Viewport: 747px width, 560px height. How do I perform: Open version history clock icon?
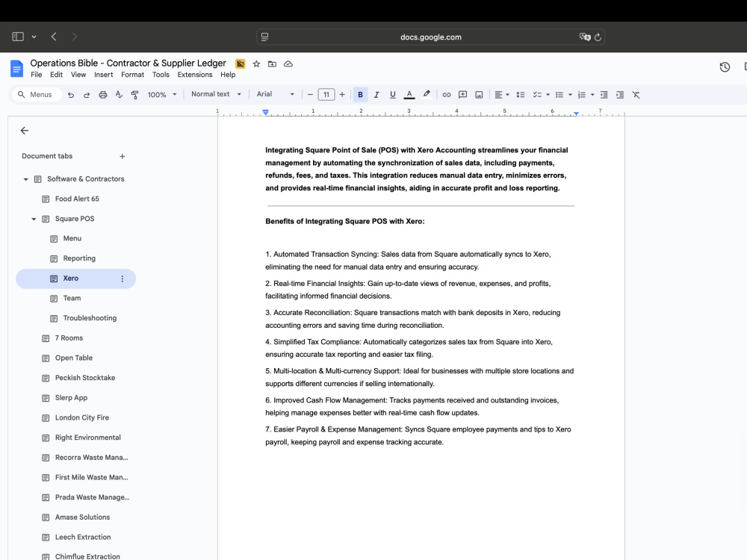[725, 67]
